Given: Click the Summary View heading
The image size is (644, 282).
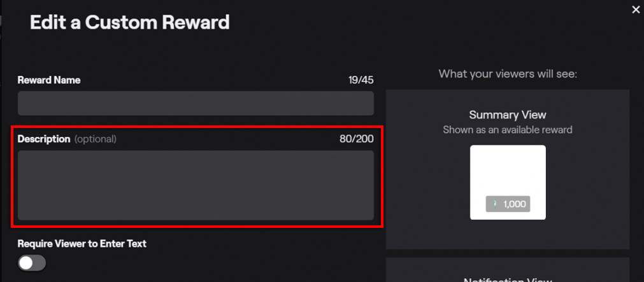Looking at the screenshot, I should 508,115.
